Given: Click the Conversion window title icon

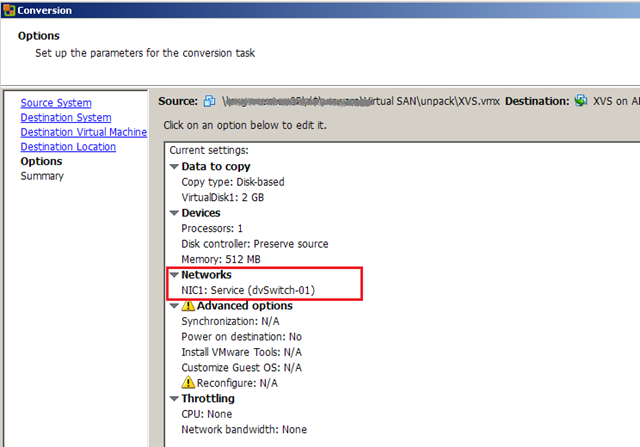Looking at the screenshot, I should (9, 10).
